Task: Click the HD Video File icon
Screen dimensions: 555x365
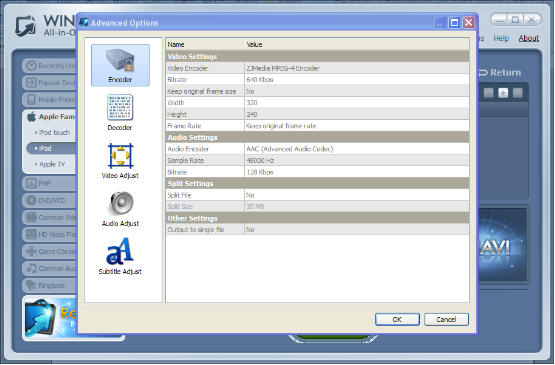Action: pyautogui.click(x=32, y=234)
